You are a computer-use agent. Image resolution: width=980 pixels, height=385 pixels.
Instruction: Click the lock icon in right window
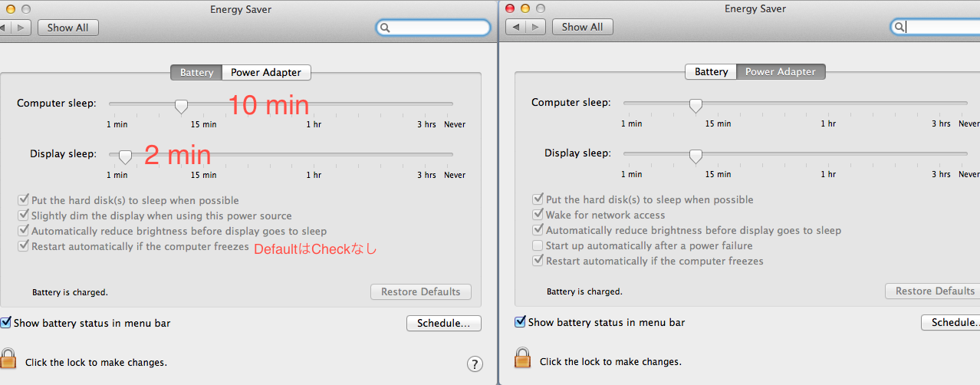523,358
